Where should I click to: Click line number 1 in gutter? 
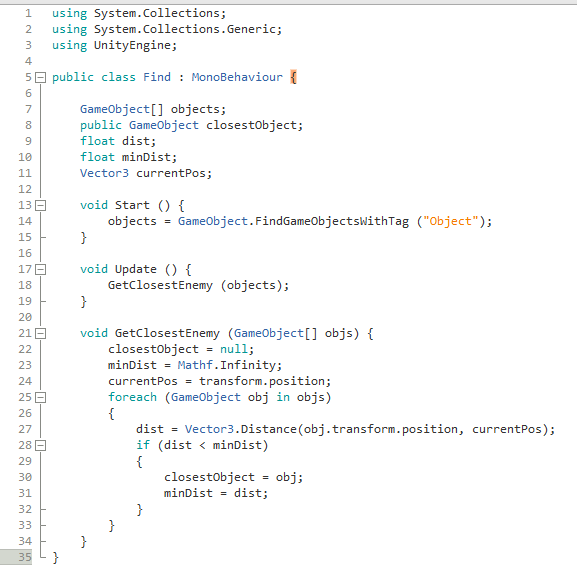pyautogui.click(x=28, y=14)
